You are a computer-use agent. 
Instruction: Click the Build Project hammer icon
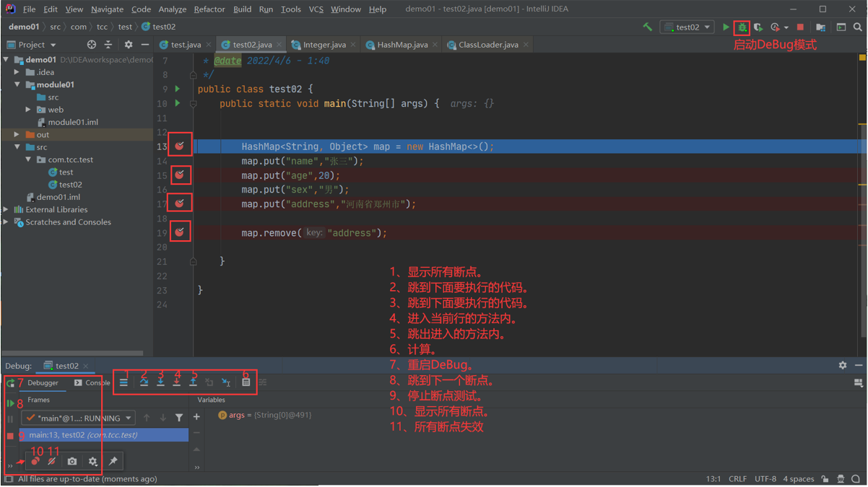647,27
